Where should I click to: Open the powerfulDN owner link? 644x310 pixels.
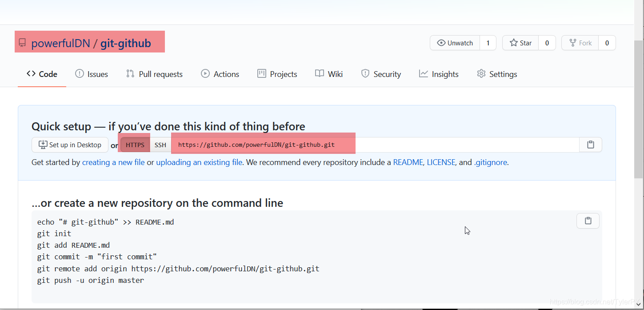tap(60, 43)
